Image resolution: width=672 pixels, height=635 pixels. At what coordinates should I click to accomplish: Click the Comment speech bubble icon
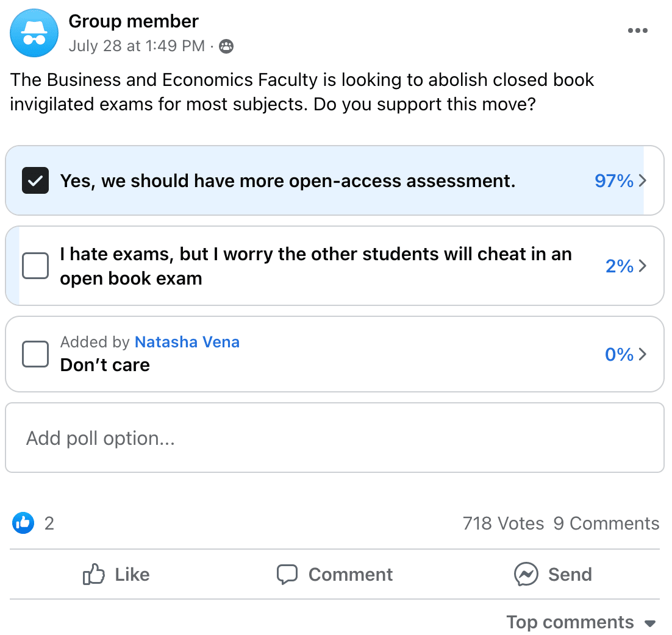click(x=287, y=574)
